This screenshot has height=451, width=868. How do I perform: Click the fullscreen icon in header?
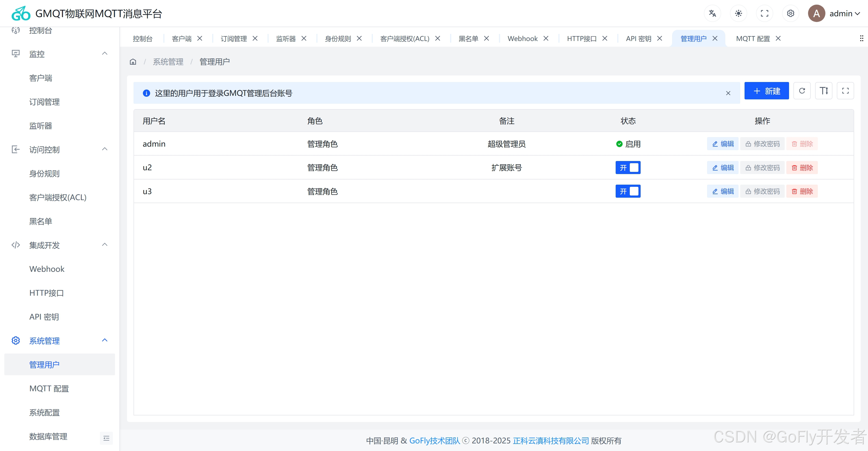(x=764, y=14)
